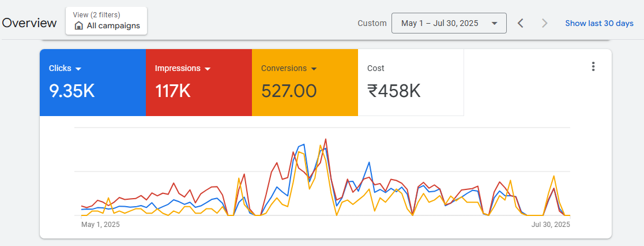The image size is (644, 246).
Task: Expand the Conversions metric dropdown arrow
Action: pyautogui.click(x=314, y=69)
